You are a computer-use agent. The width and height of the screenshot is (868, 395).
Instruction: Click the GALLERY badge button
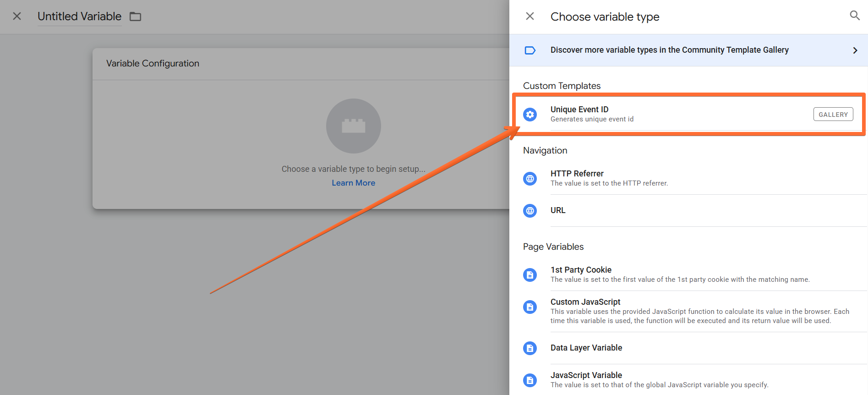coord(833,115)
